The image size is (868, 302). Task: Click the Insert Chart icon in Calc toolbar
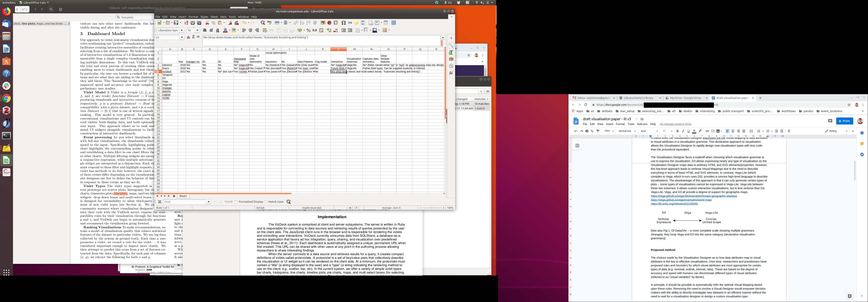[329, 23]
